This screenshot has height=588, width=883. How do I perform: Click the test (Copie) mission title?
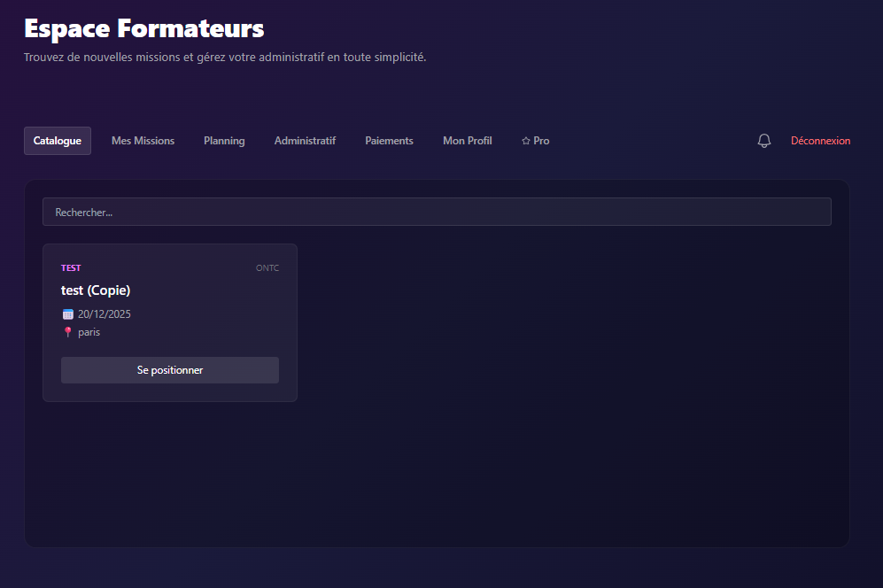click(x=96, y=290)
